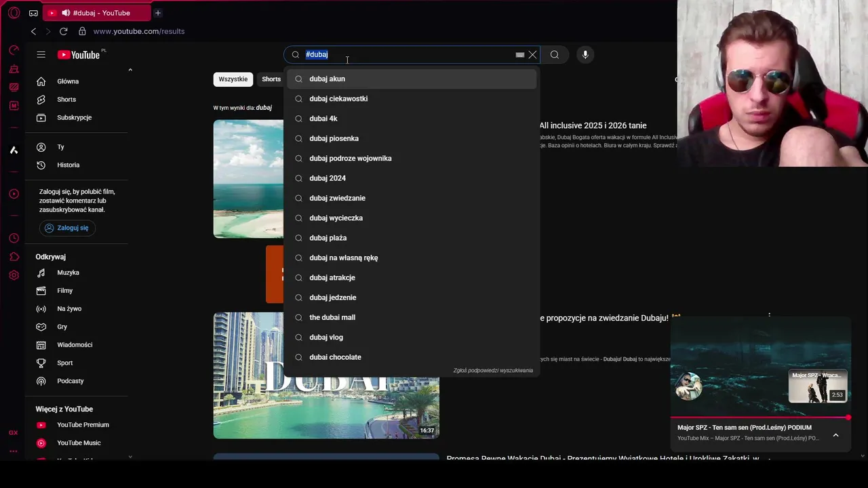Open the Opera menu logo button
The image size is (868, 488).
14,13
